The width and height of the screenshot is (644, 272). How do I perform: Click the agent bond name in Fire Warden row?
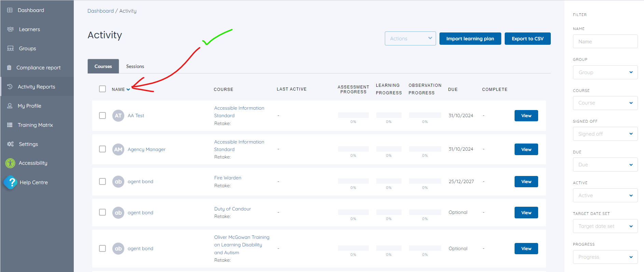pyautogui.click(x=140, y=181)
